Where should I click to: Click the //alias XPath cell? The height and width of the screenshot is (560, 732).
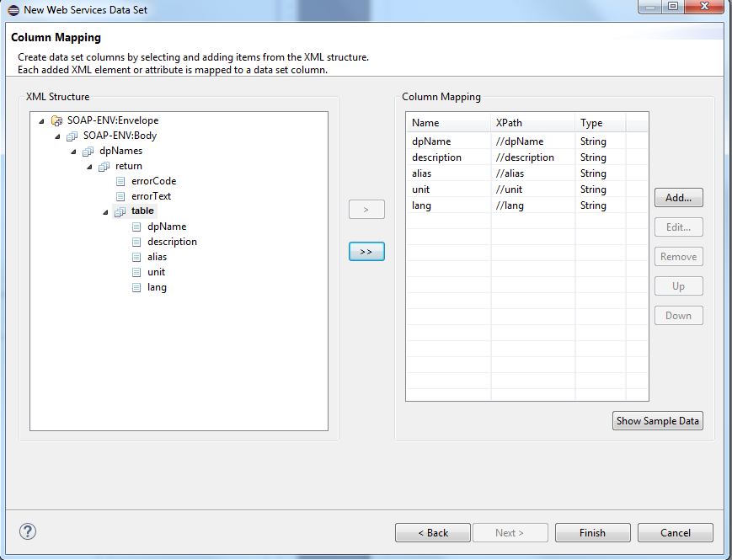coord(532,173)
